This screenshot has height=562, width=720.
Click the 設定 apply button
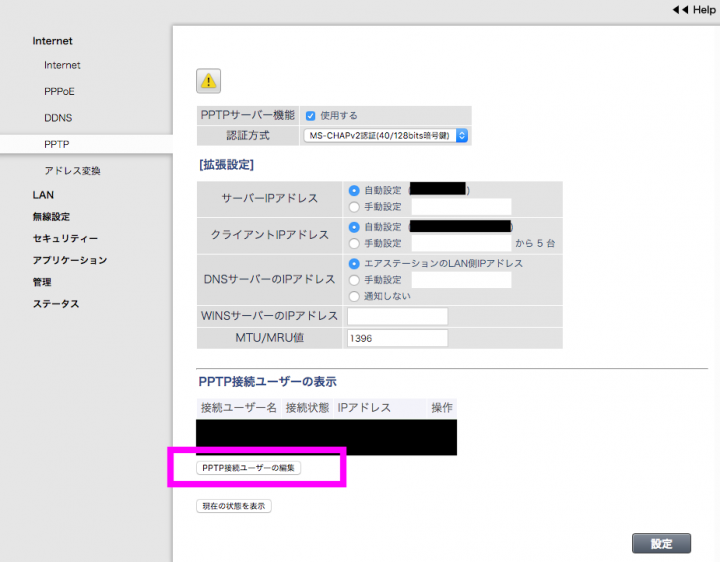(661, 544)
